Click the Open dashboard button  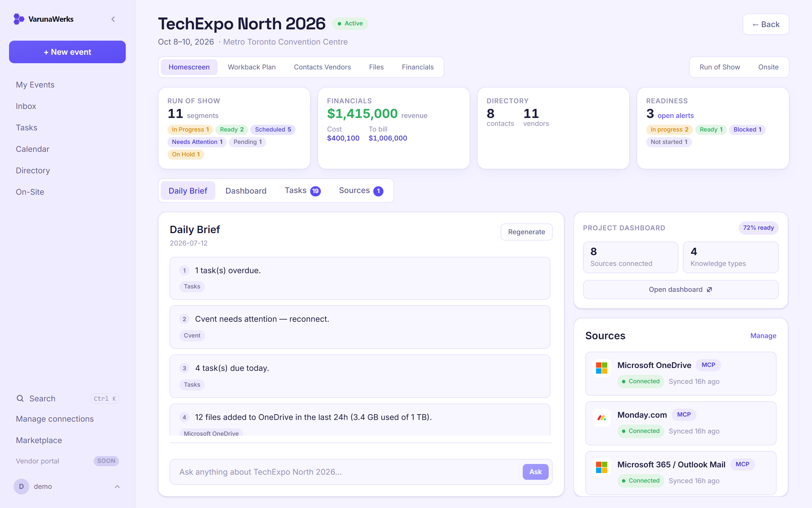point(680,290)
